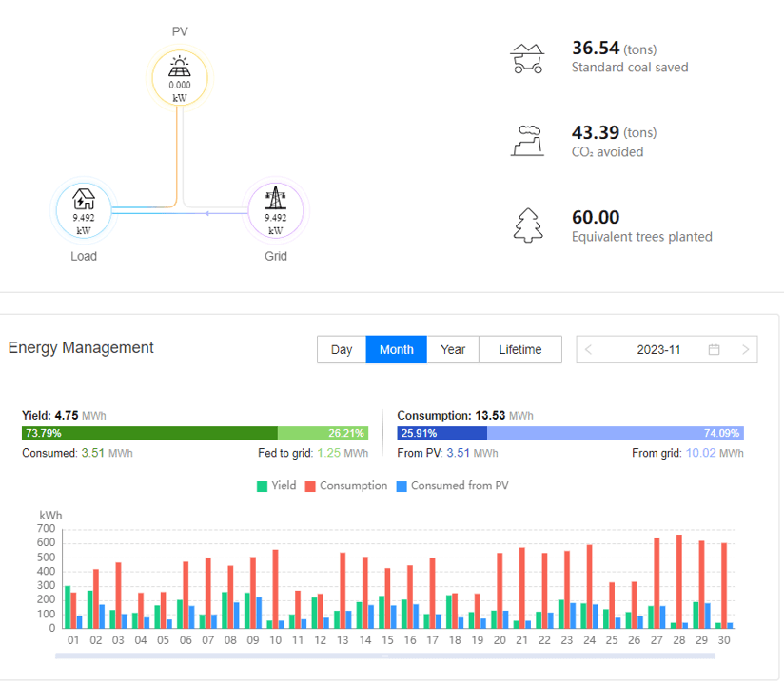Image resolution: width=784 pixels, height=685 pixels.
Task: Click the 36.54 tons coal saved value
Action: 614,49
